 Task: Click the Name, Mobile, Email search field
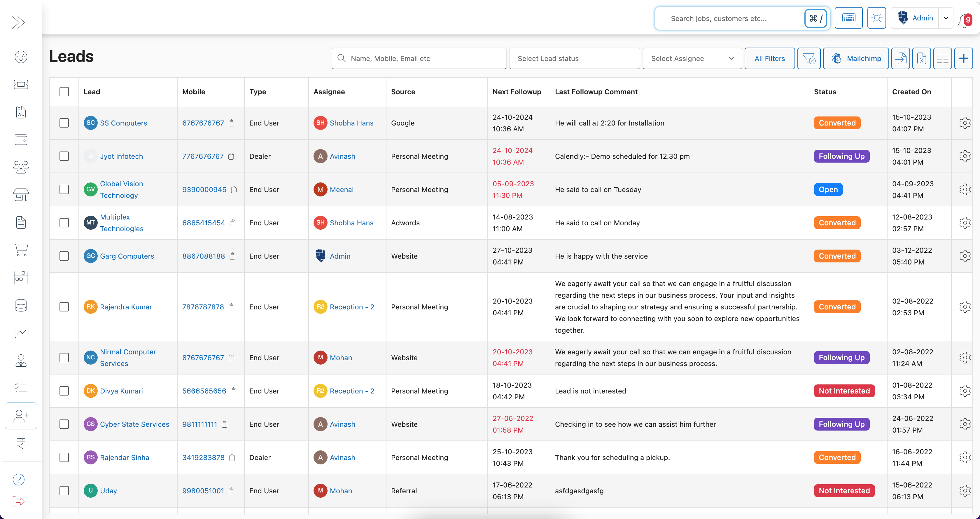(419, 58)
